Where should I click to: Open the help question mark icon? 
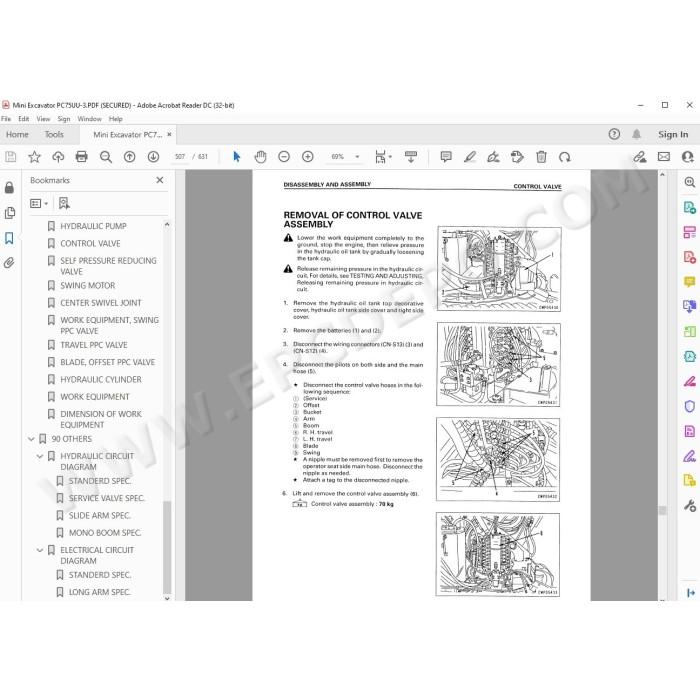(x=614, y=134)
